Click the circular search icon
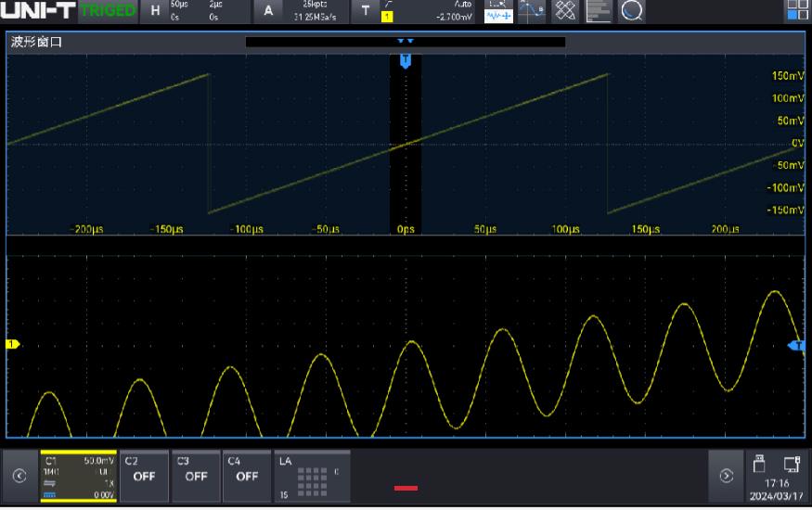The image size is (812, 510). click(x=632, y=11)
